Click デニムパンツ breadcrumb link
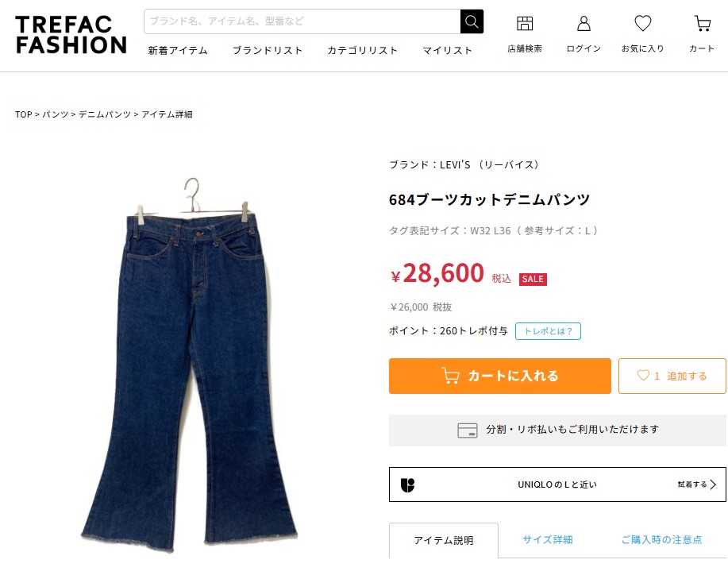 coord(105,114)
